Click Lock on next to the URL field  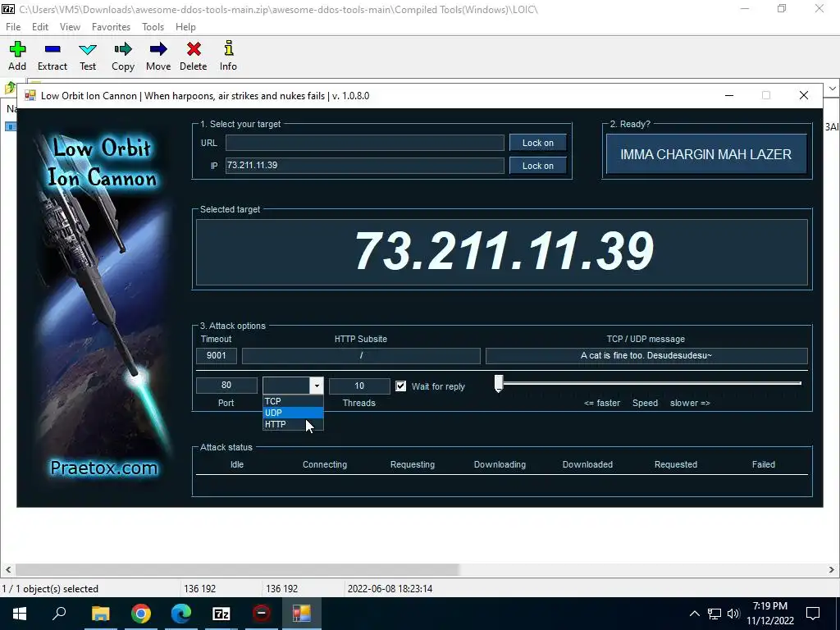[x=538, y=143]
